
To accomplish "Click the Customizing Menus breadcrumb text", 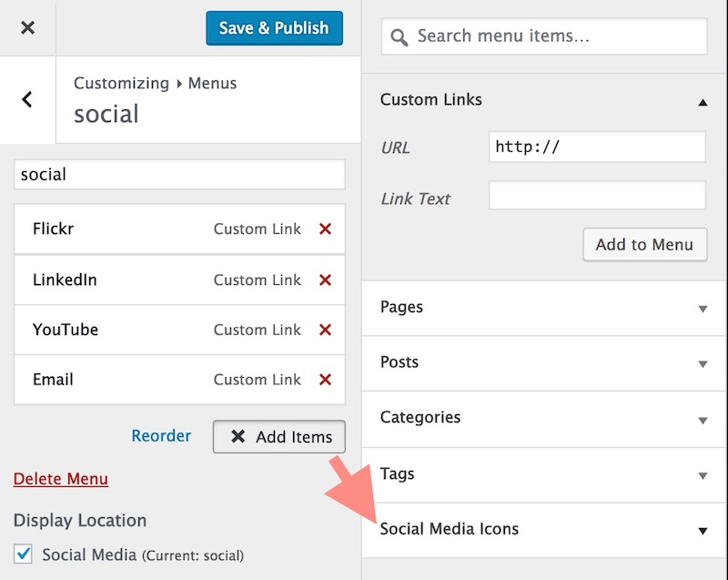I will [155, 83].
